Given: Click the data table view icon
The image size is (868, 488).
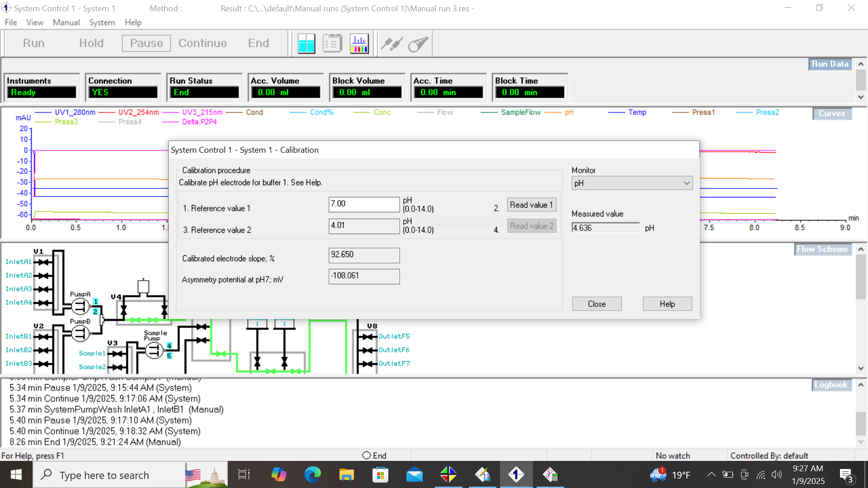Looking at the screenshot, I should click(331, 43).
